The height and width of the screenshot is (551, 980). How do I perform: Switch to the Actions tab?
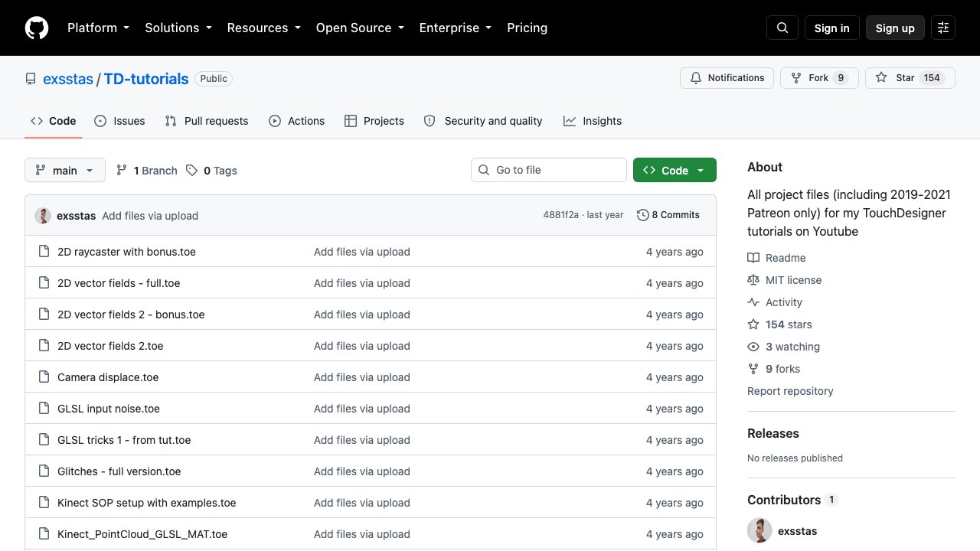point(297,121)
